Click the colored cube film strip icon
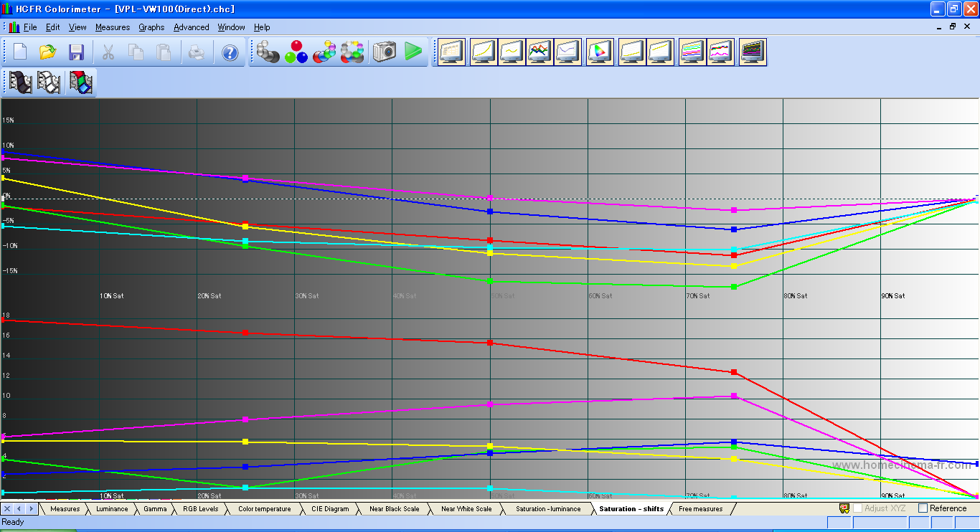The height and width of the screenshot is (532, 980). [81, 82]
